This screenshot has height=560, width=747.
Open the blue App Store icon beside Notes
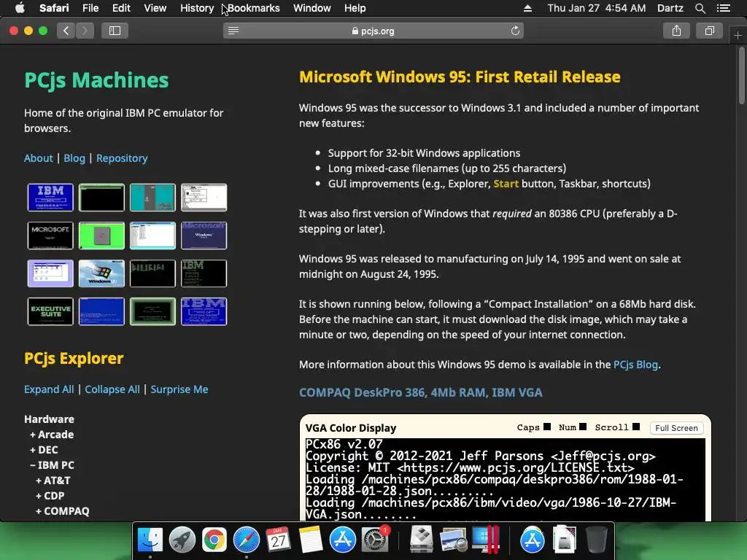[343, 540]
